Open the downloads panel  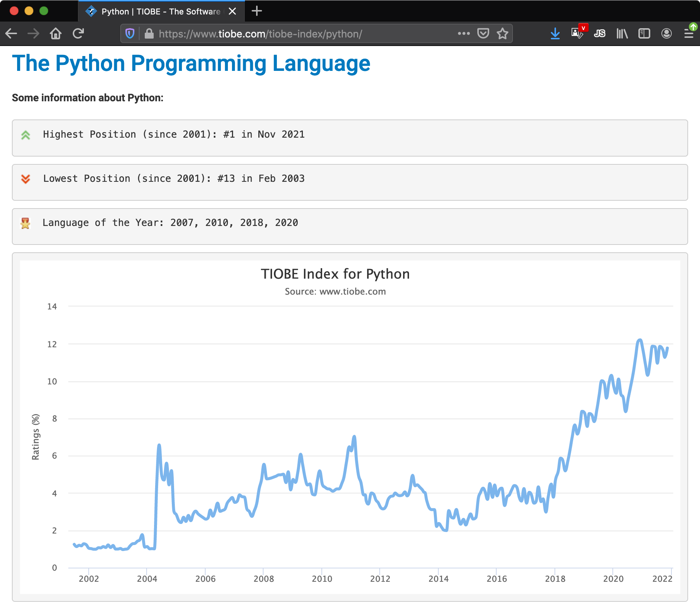555,34
